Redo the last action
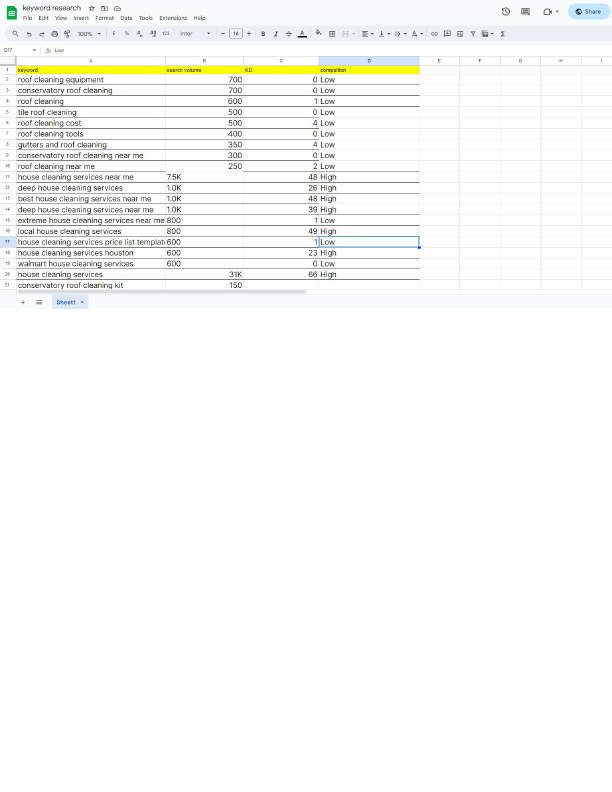Screen dimensions: 612x792 (41, 34)
